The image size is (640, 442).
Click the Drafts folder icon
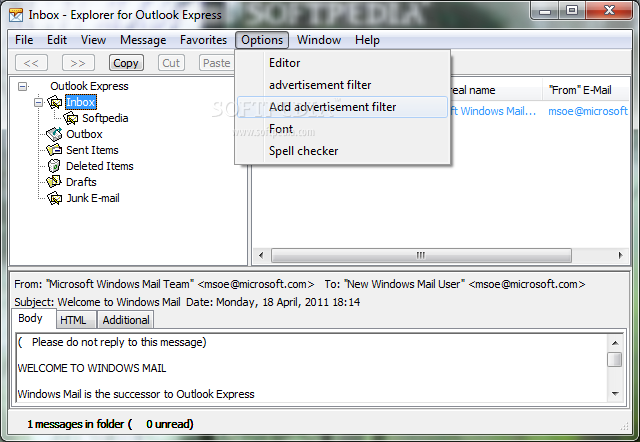coord(54,182)
